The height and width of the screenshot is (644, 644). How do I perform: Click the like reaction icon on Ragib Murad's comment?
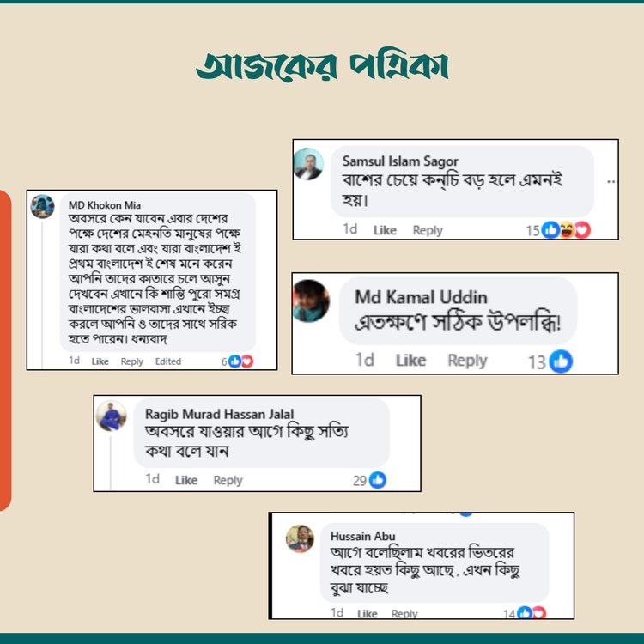(x=378, y=480)
